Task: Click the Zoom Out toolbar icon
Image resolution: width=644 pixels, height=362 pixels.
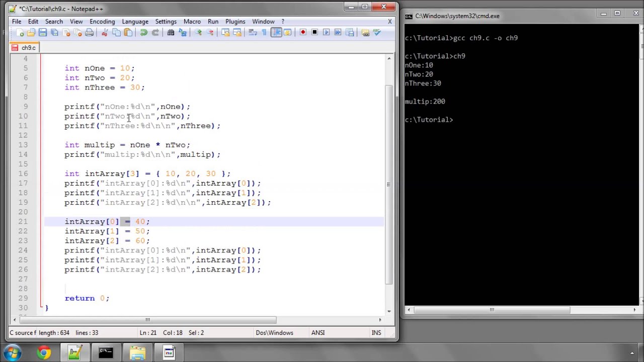Action: pos(210,33)
